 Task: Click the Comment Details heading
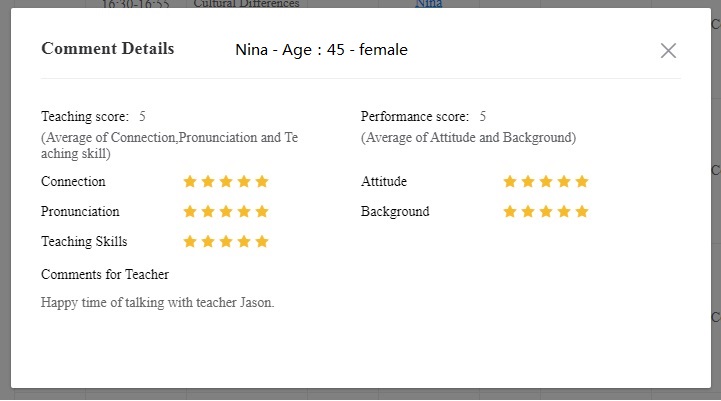click(x=107, y=49)
